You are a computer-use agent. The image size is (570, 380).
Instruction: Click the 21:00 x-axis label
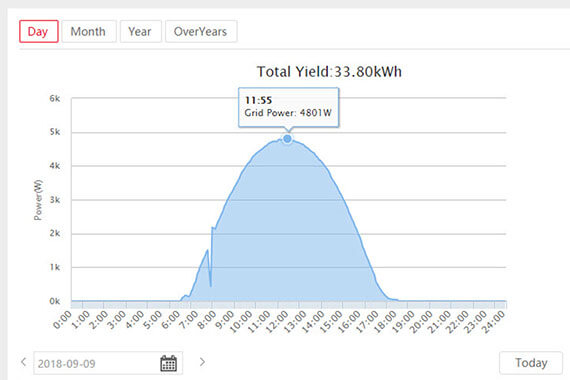(x=439, y=321)
